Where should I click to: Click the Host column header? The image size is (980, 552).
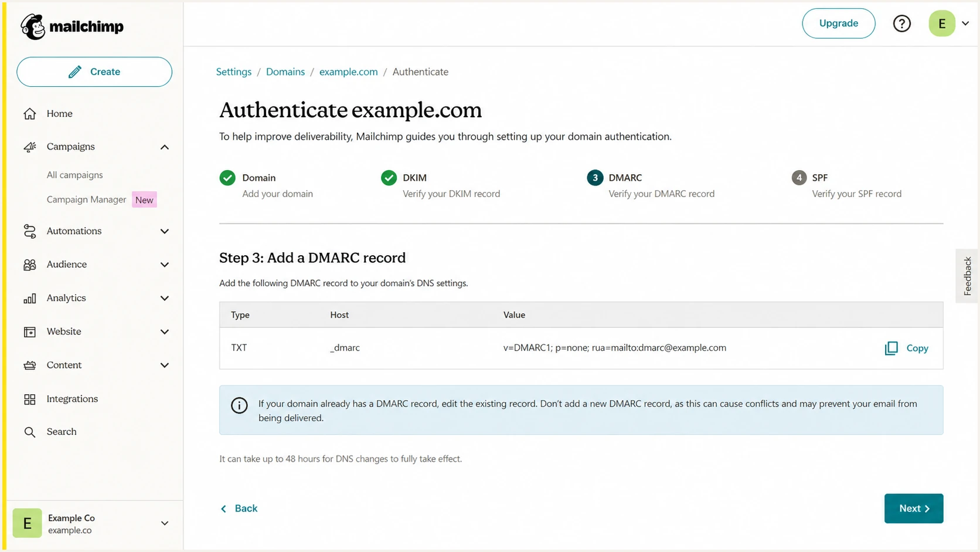pyautogui.click(x=339, y=315)
